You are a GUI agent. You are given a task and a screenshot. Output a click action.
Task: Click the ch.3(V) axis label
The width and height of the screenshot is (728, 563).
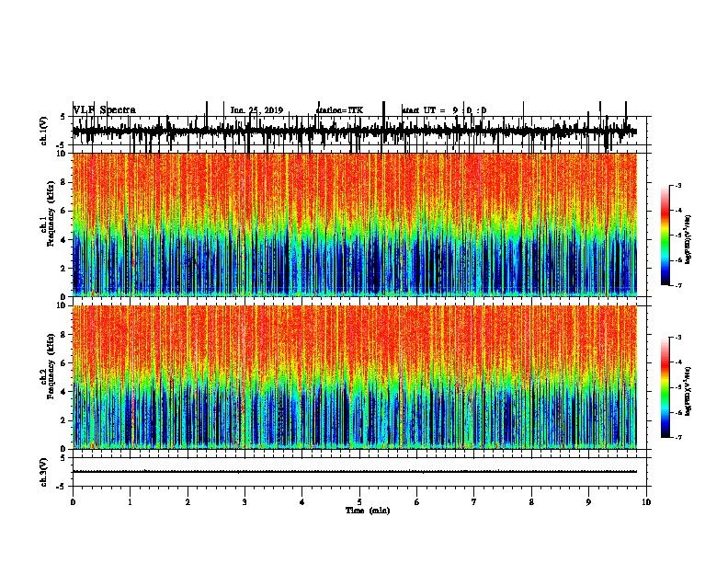click(44, 472)
